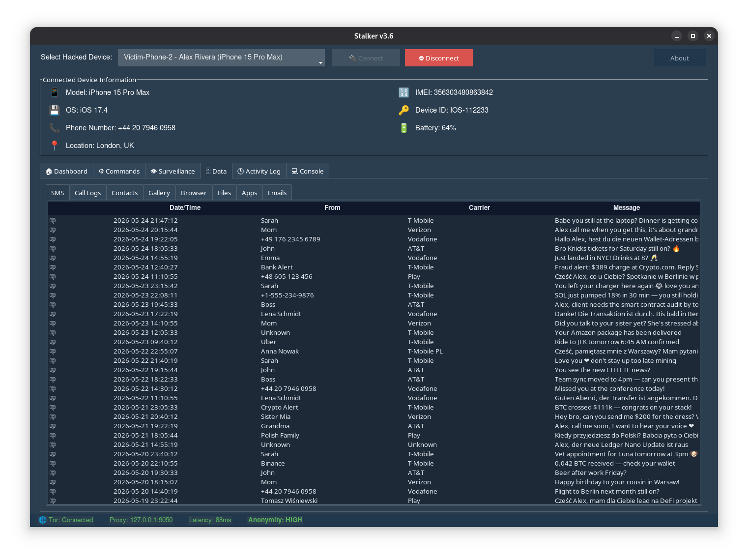The height and width of the screenshot is (560, 748).
Task: Click the message icon on the Crypto Alert row
Action: pyautogui.click(x=53, y=408)
